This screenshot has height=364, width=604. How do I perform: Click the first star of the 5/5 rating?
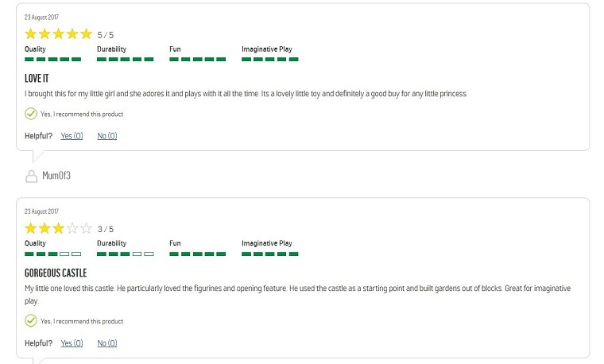click(31, 34)
